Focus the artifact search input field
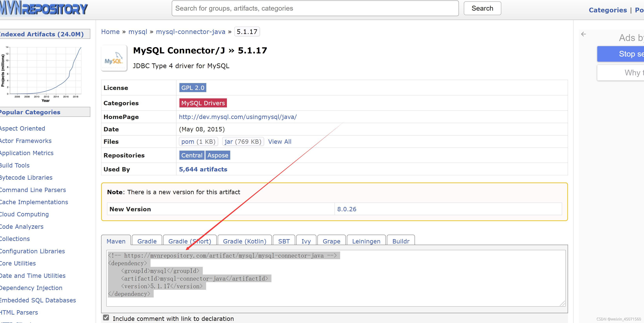Image resolution: width=644 pixels, height=323 pixels. point(315,8)
